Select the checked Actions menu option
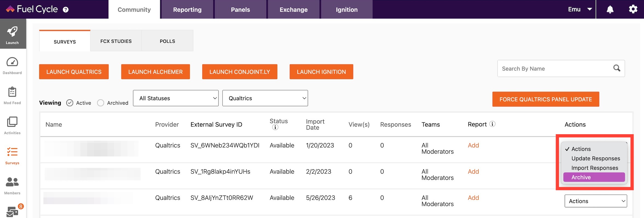The image size is (644, 218). click(x=594, y=149)
